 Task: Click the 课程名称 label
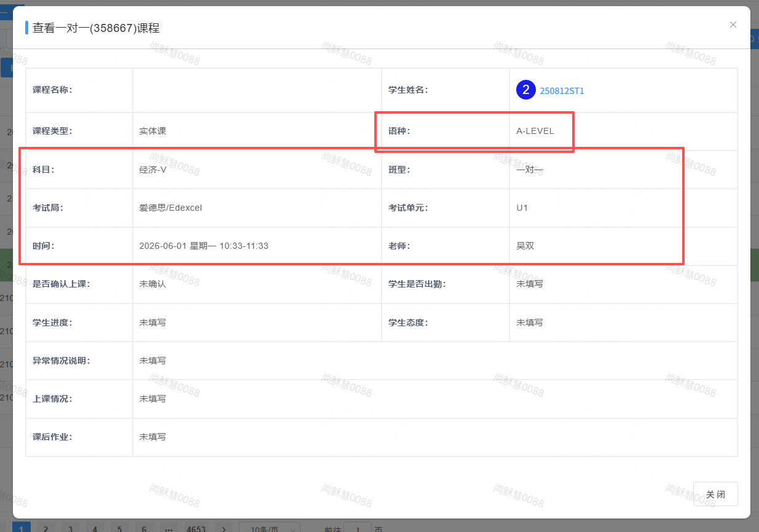tap(52, 90)
